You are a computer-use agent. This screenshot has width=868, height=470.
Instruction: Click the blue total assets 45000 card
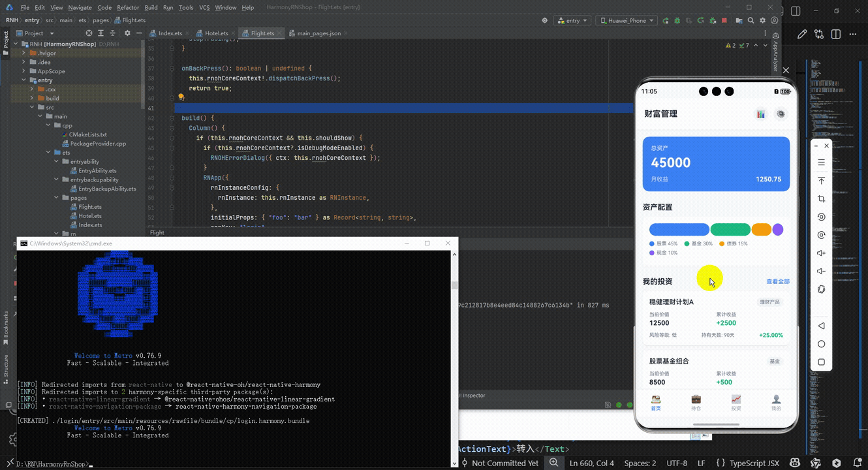pyautogui.click(x=716, y=163)
